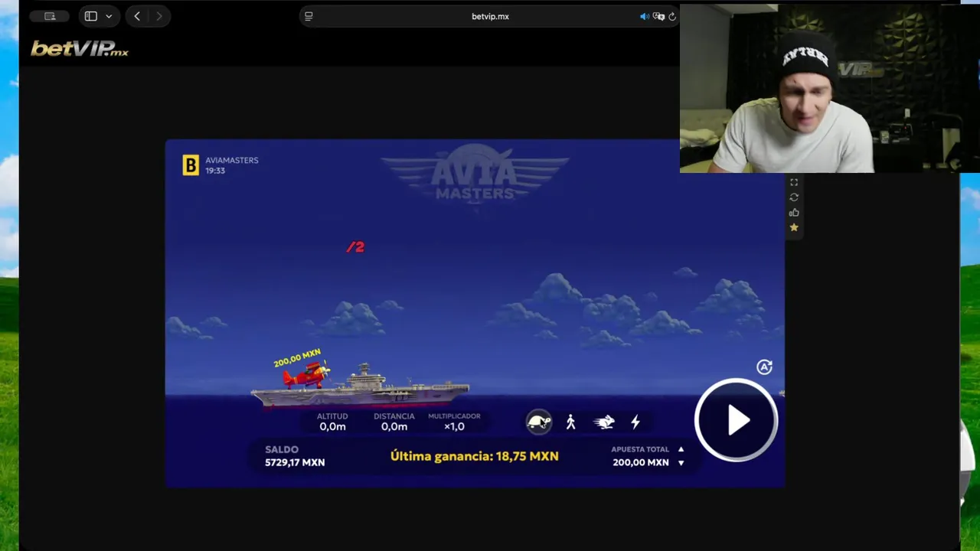The height and width of the screenshot is (551, 980).
Task: Click the betvip.mx address bar
Action: 490,16
